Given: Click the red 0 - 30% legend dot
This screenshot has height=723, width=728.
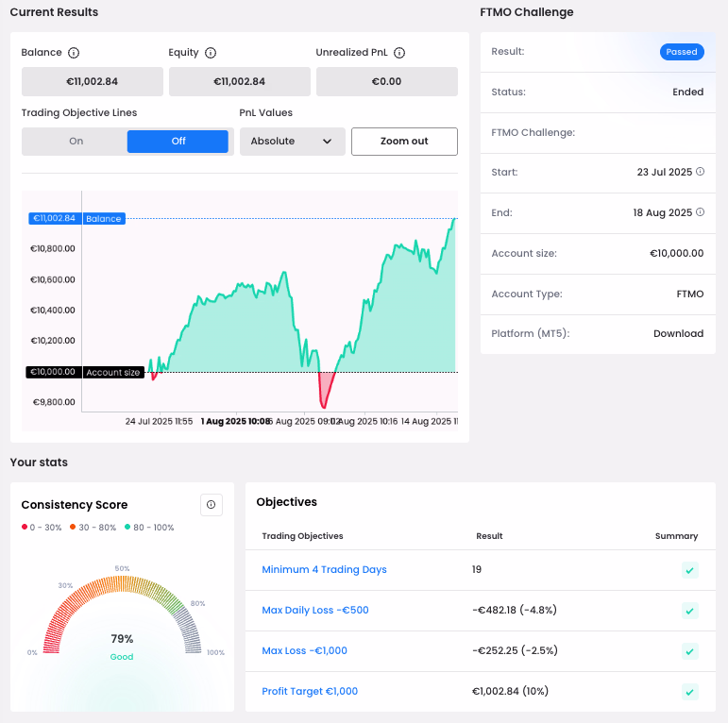Looking at the screenshot, I should click(x=25, y=527).
